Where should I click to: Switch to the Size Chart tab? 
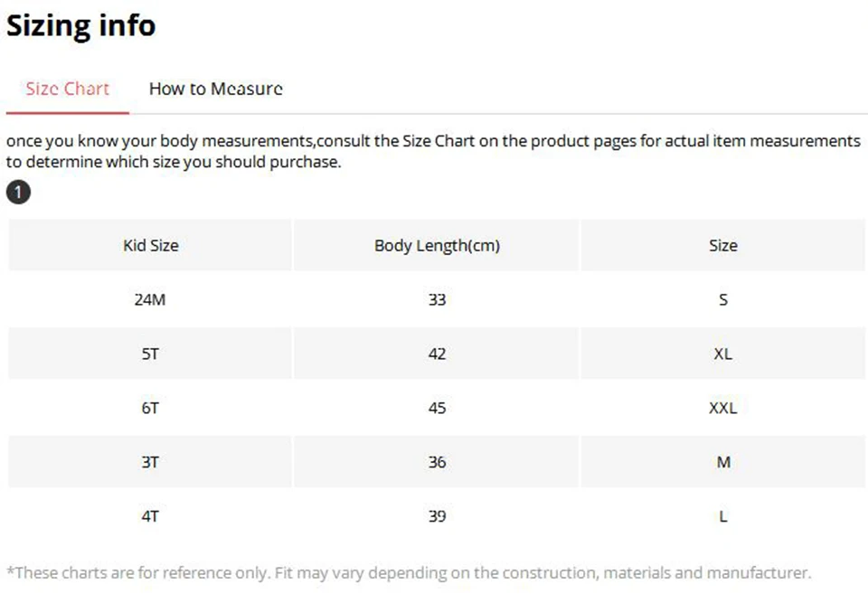tap(68, 89)
